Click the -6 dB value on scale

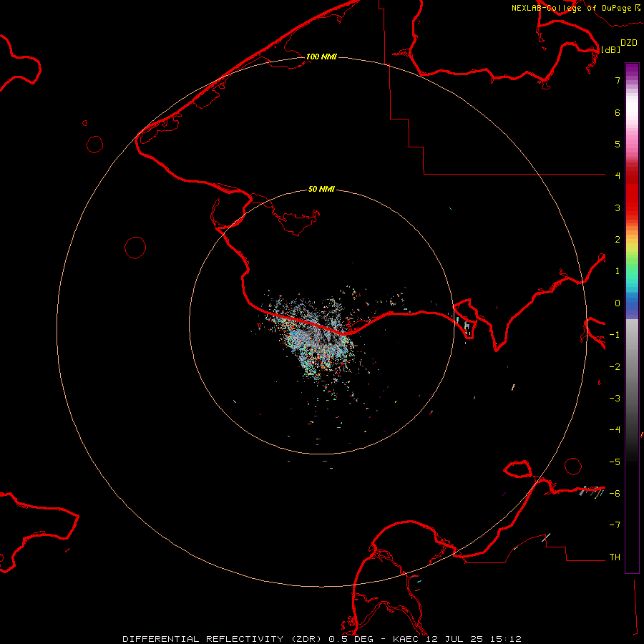click(615, 494)
